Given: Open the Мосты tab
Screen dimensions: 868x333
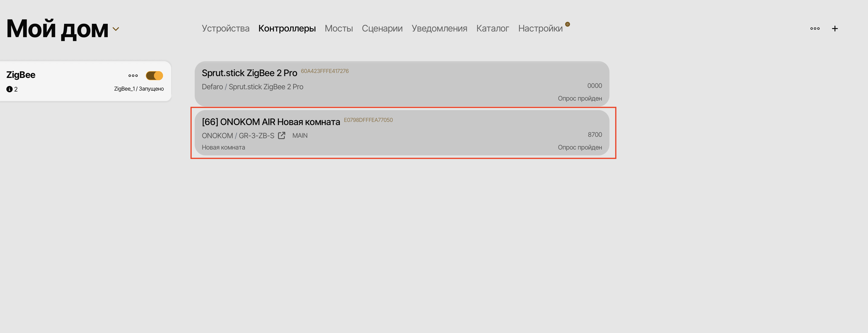Looking at the screenshot, I should 339,29.
